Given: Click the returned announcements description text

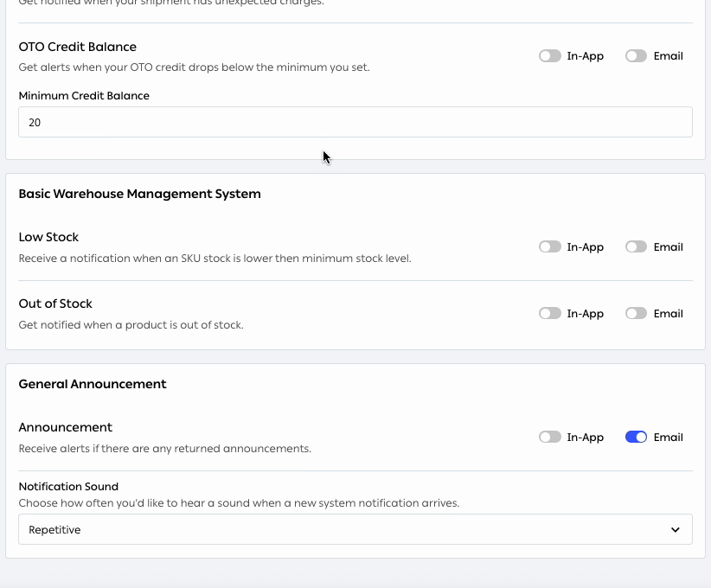Looking at the screenshot, I should coord(165,449).
